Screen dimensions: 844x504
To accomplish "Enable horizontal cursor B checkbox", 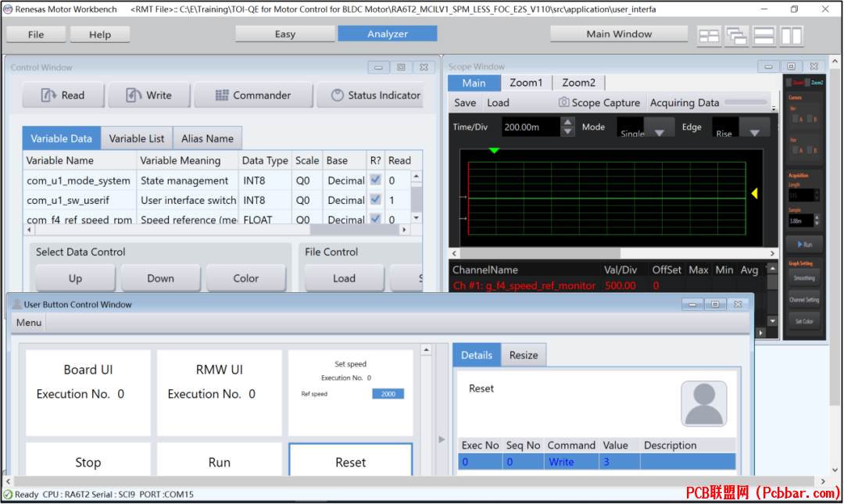I will (x=810, y=150).
